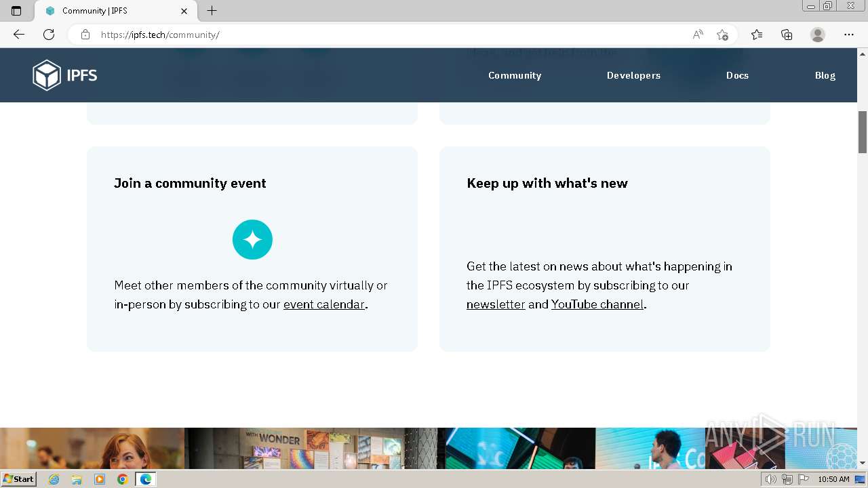Open File Explorer from taskbar
The height and width of the screenshot is (488, 868).
pos(77,479)
